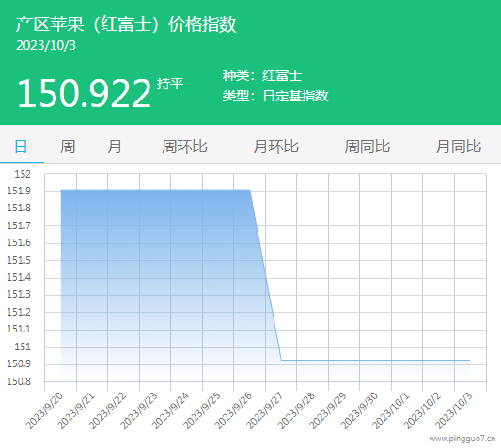501x448 pixels.
Task: Click the 种类: 红富士 label
Action: click(x=262, y=76)
